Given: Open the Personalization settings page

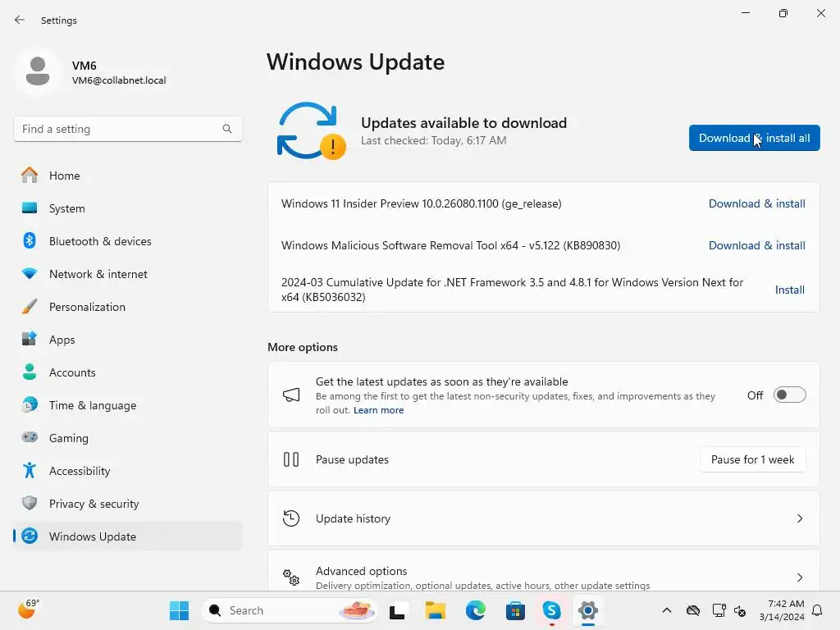Looking at the screenshot, I should tap(128, 307).
